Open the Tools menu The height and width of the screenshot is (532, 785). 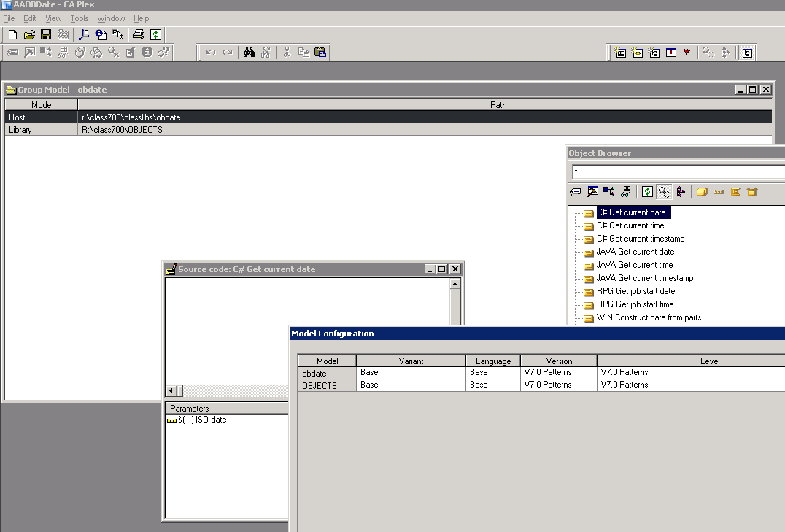[x=79, y=18]
